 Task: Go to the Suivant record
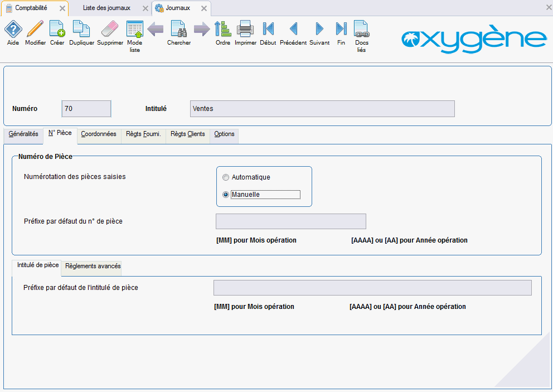tap(319, 29)
